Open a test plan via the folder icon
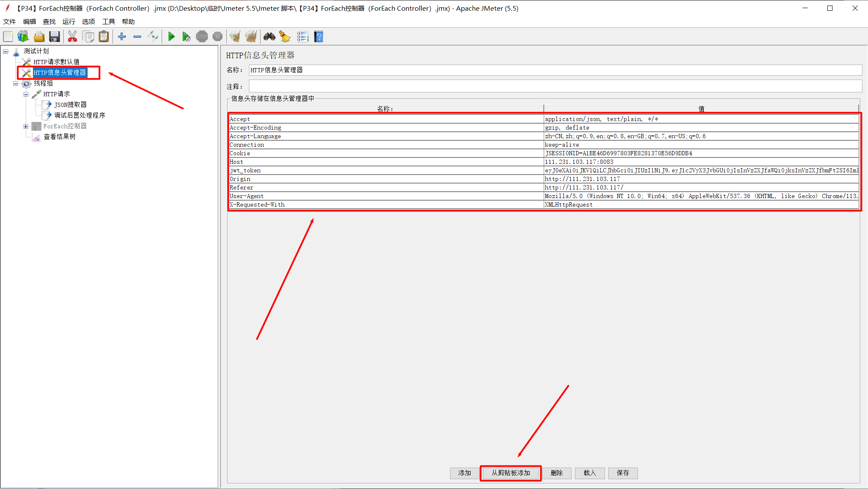This screenshot has width=868, height=489. coord(39,37)
